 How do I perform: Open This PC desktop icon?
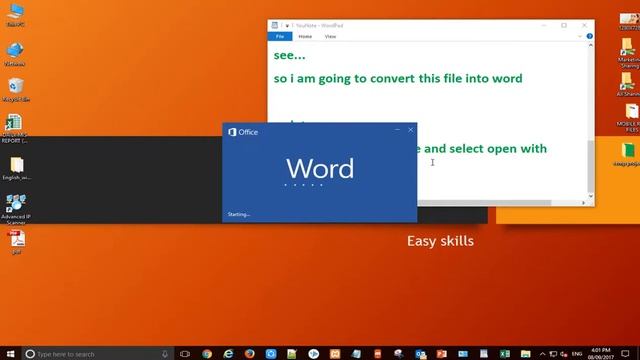pyautogui.click(x=16, y=15)
